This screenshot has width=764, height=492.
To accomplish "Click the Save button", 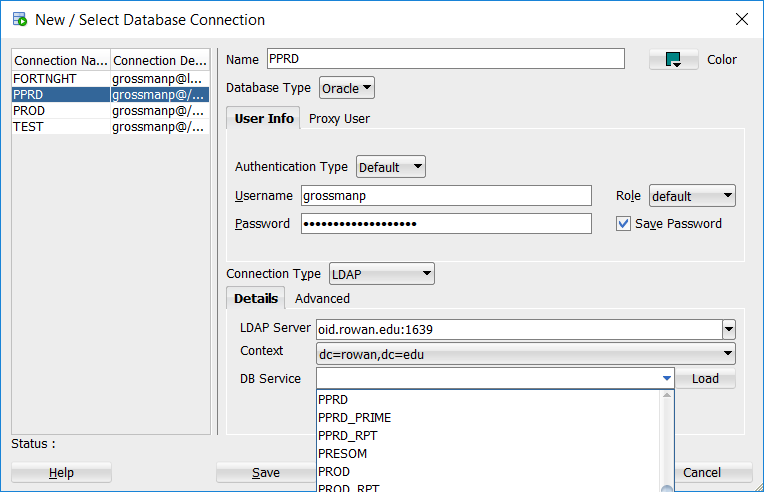I will [266, 473].
